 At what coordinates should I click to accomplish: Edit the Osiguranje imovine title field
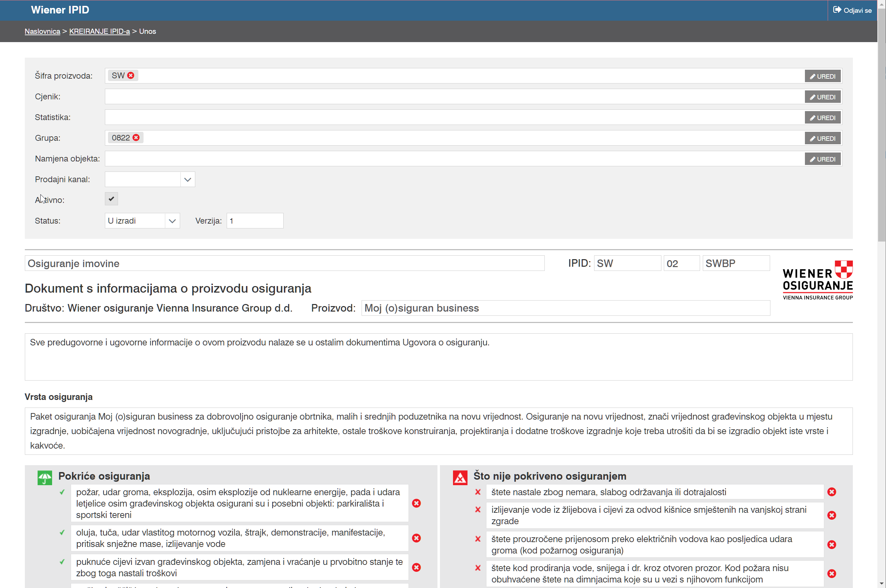[285, 263]
